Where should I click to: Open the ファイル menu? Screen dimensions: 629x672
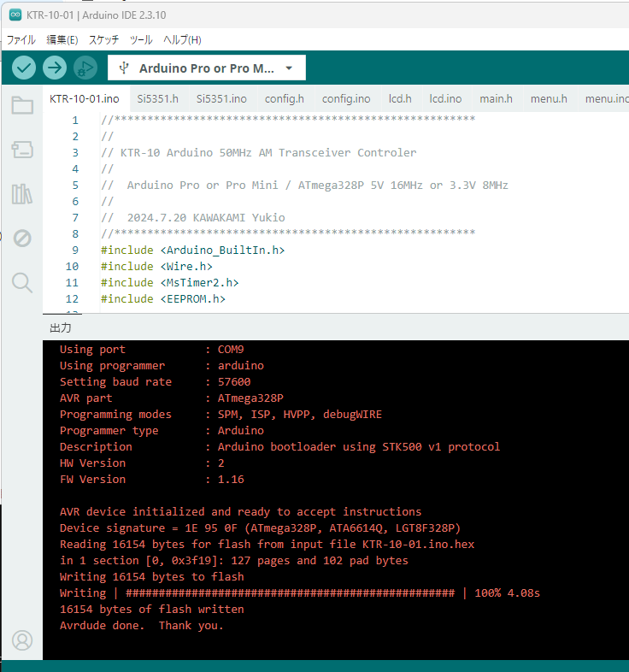(21, 40)
